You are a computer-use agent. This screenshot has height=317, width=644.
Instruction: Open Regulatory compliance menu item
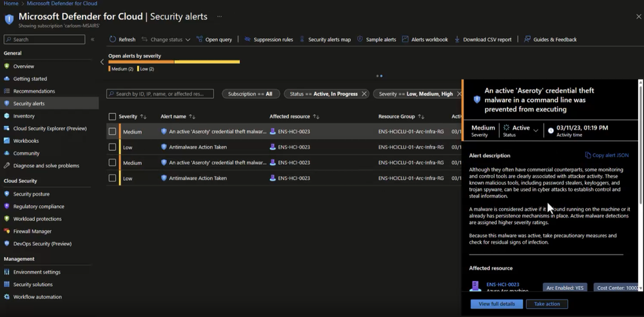pyautogui.click(x=39, y=207)
